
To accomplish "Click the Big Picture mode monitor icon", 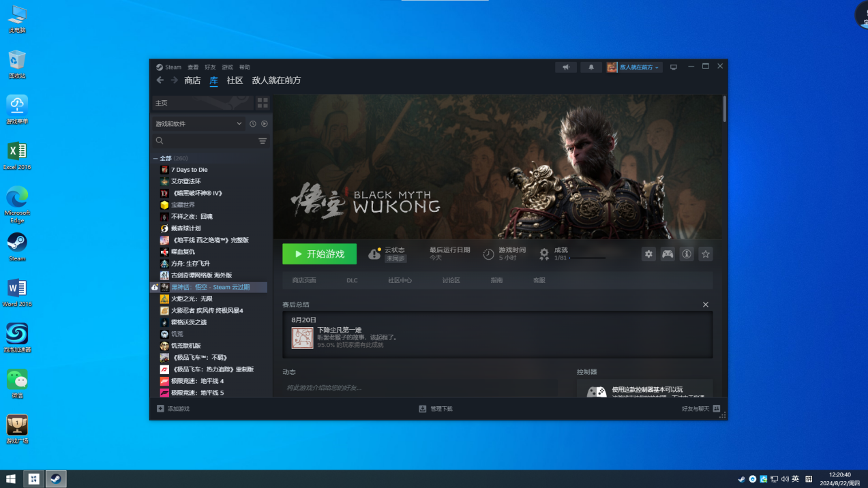I will tap(674, 67).
